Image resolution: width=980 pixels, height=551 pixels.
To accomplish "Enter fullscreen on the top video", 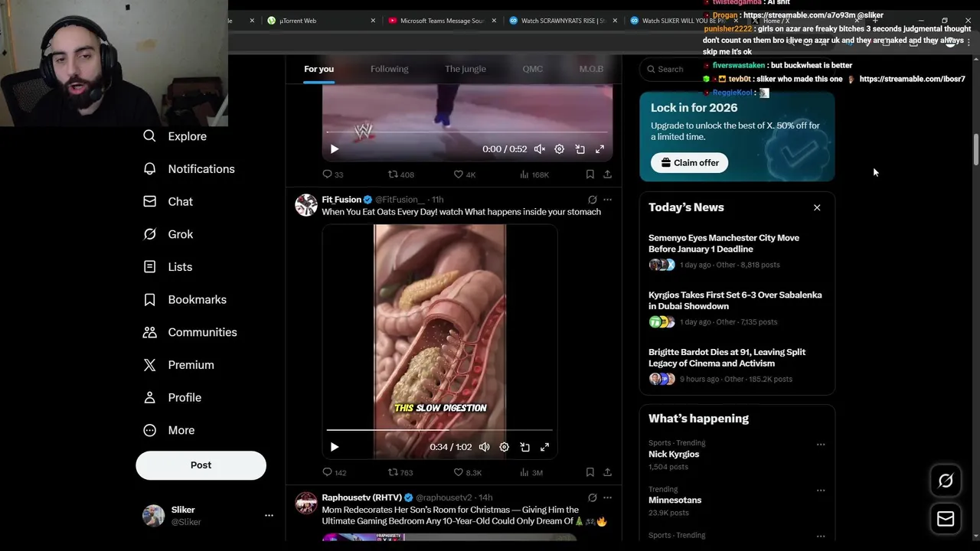I will (599, 149).
